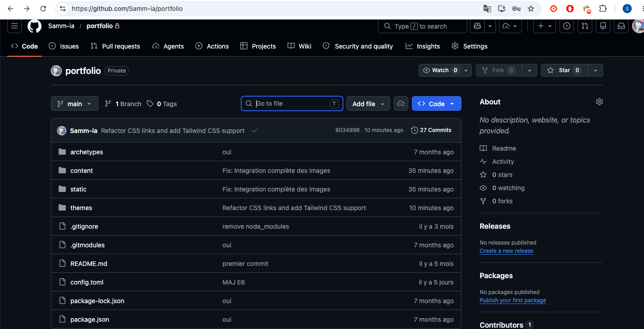Expand the cloud agents dropdown in header
The width and height of the screenshot is (644, 329).
[x=510, y=26]
